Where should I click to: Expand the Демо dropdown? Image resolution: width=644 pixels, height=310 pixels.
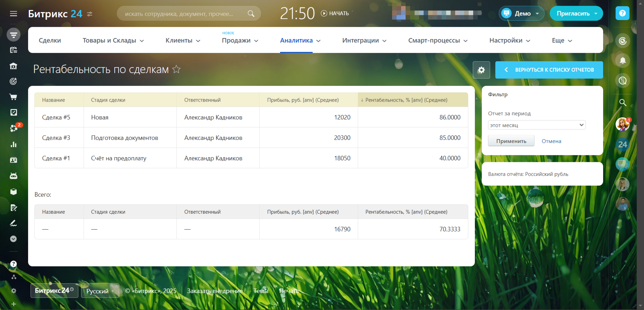[521, 14]
